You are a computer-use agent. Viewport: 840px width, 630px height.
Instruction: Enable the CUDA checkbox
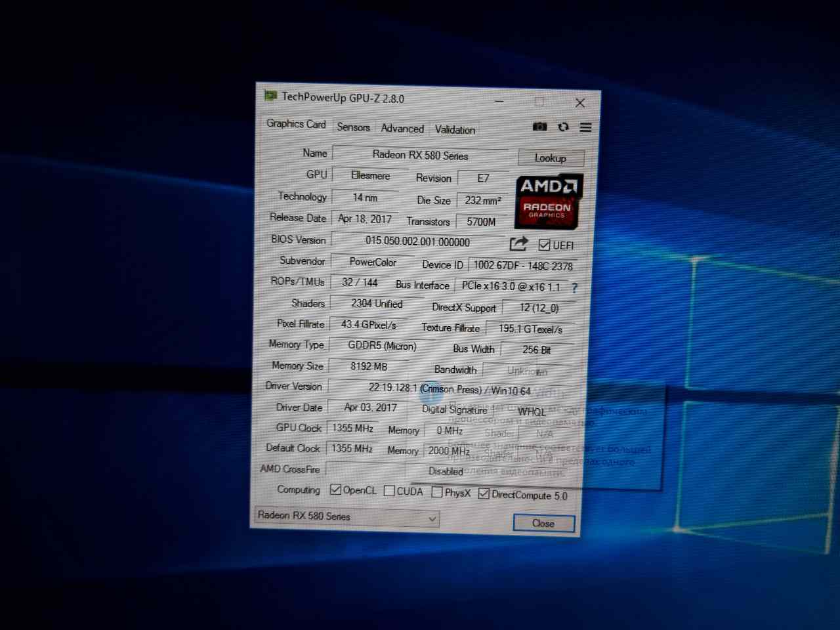tap(389, 491)
